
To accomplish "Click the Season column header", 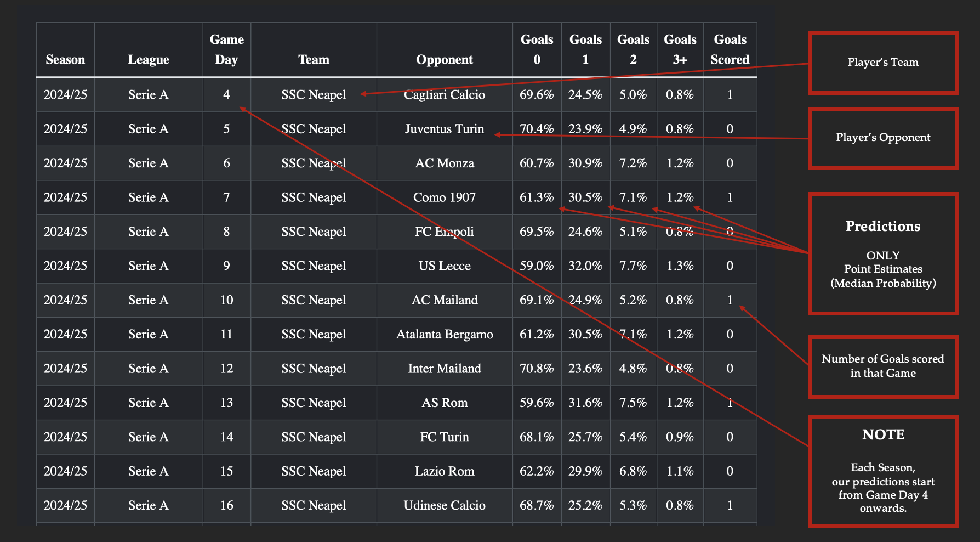I will tap(65, 59).
